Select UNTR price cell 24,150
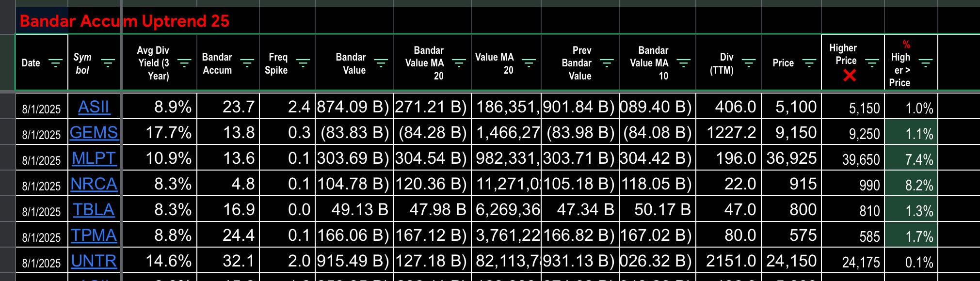Image resolution: width=980 pixels, height=281 pixels. pyautogui.click(x=791, y=261)
